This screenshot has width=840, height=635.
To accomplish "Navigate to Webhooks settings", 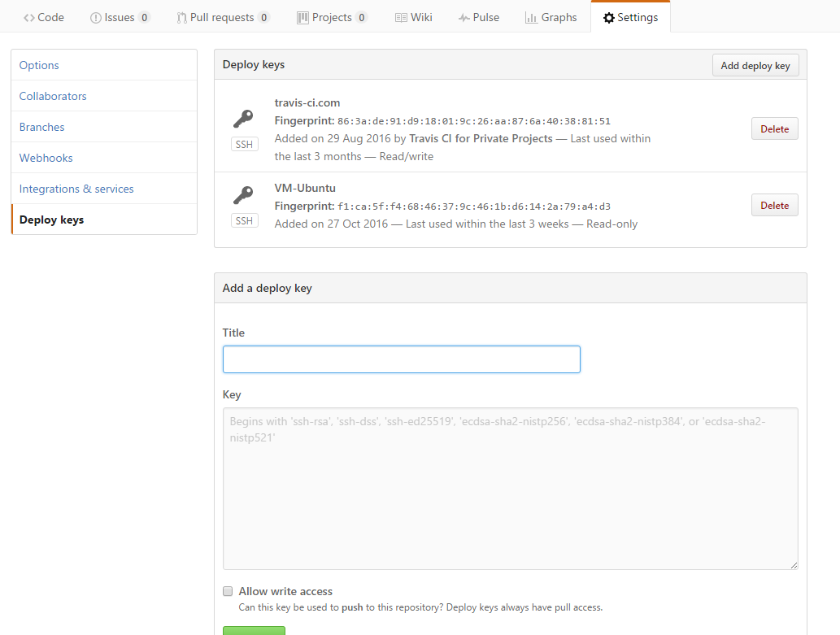I will tap(46, 158).
